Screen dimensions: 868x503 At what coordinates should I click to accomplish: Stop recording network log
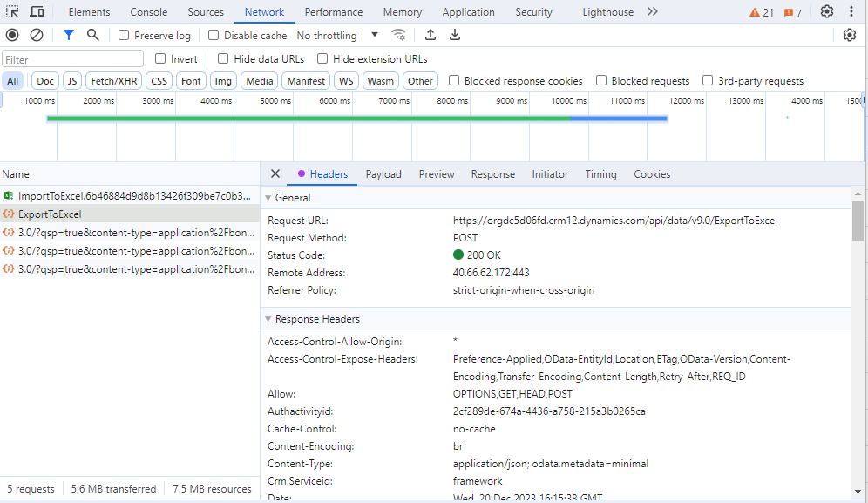[x=12, y=36]
